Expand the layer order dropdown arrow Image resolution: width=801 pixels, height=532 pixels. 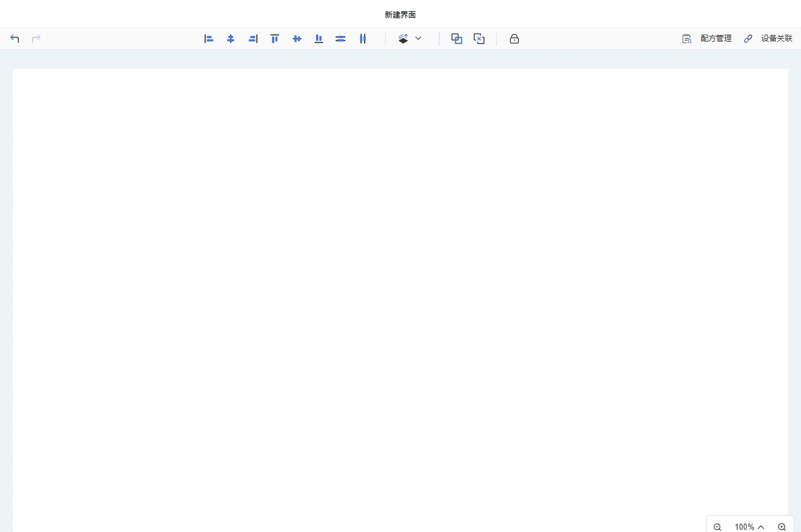[x=418, y=39]
